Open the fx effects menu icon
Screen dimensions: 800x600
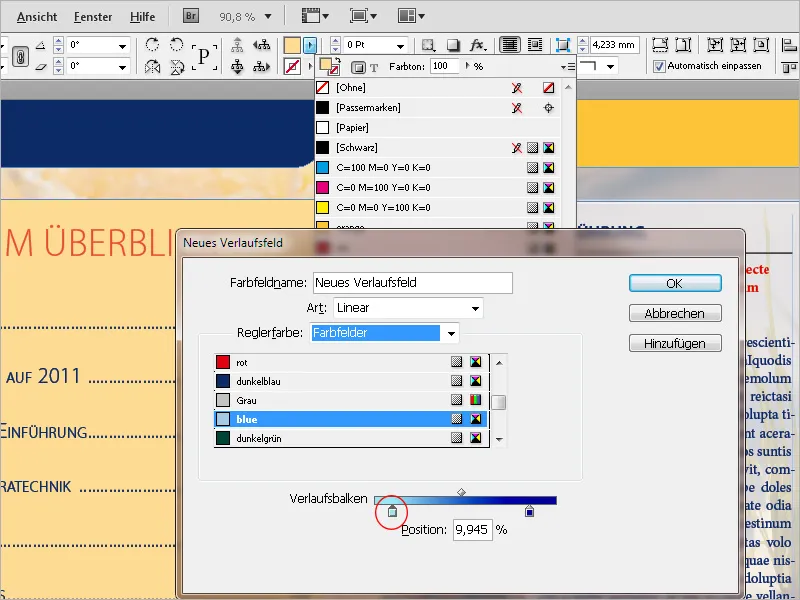point(478,45)
